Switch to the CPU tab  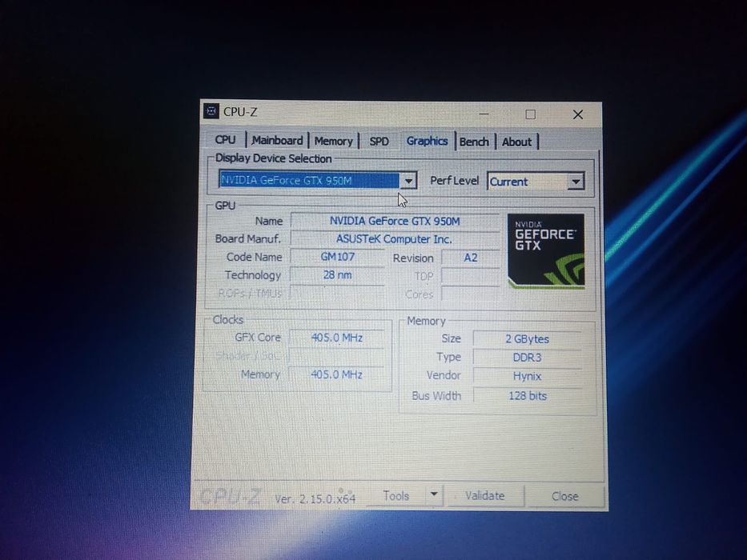[225, 140]
